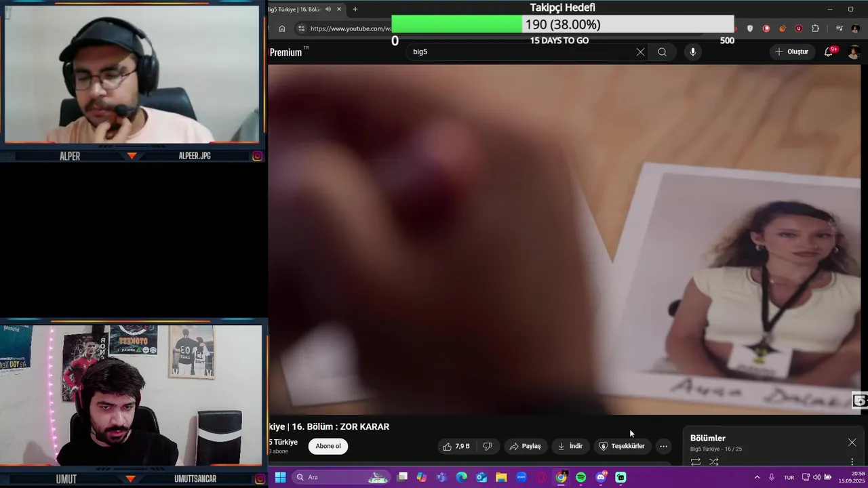Click the browser home button

click(282, 28)
